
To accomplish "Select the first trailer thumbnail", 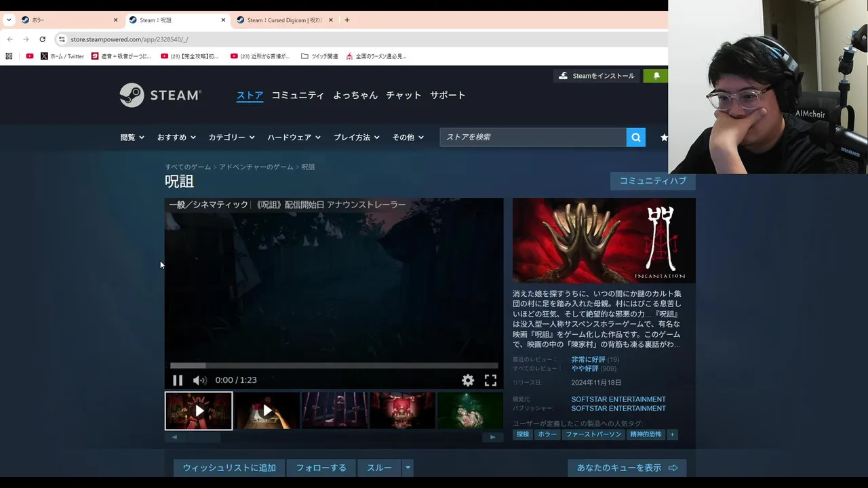I will click(199, 411).
